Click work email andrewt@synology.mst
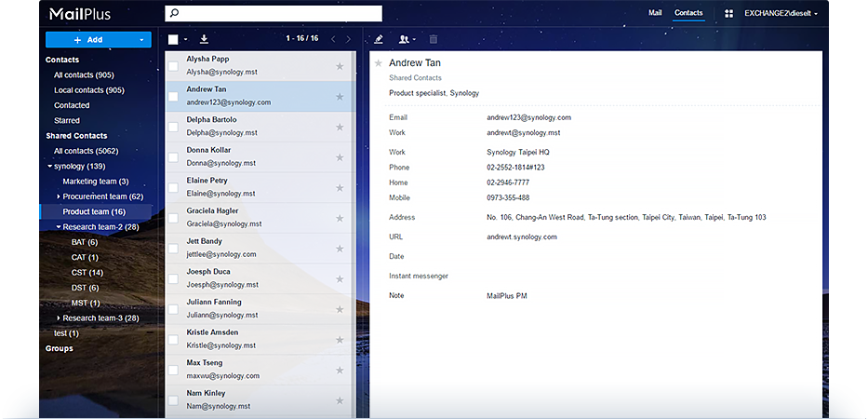 524,132
